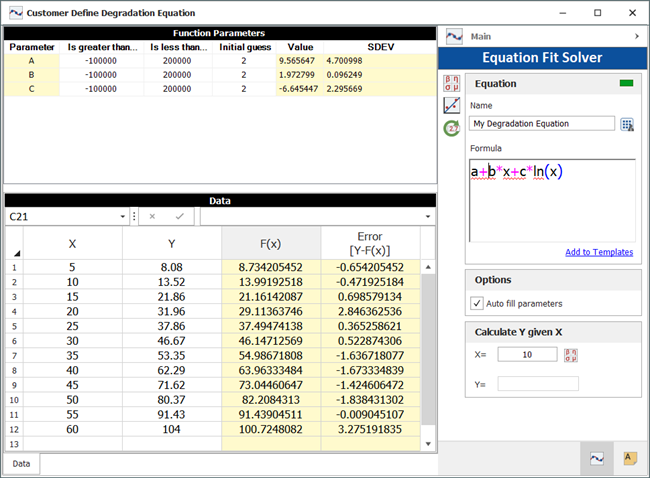
Task: Click the Value cell -6.645447
Action: coord(300,89)
